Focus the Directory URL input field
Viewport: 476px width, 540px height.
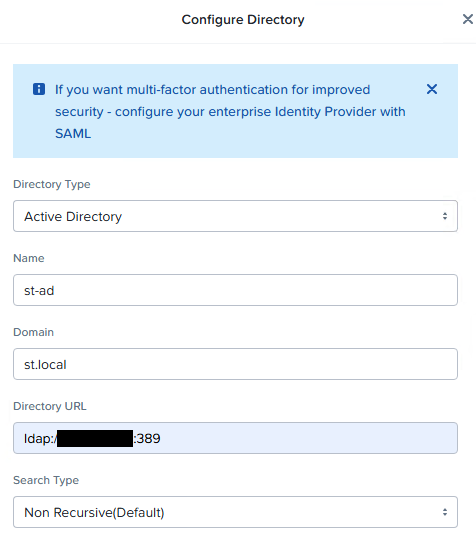[x=235, y=438]
